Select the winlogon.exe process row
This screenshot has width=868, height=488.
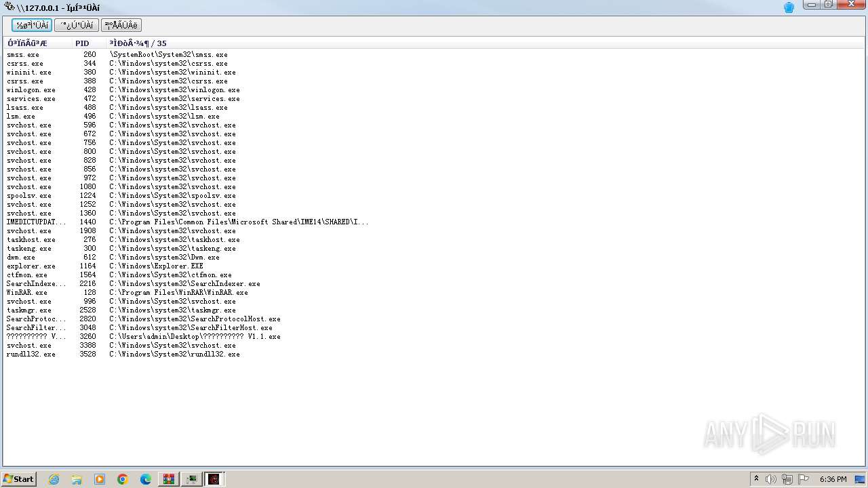click(x=434, y=89)
